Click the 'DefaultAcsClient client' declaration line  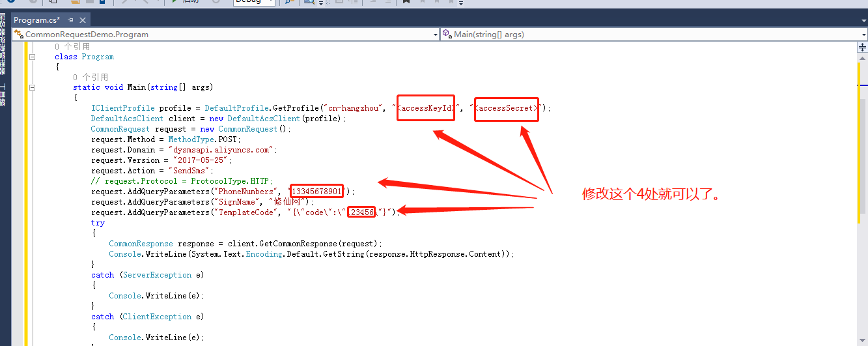pos(219,119)
